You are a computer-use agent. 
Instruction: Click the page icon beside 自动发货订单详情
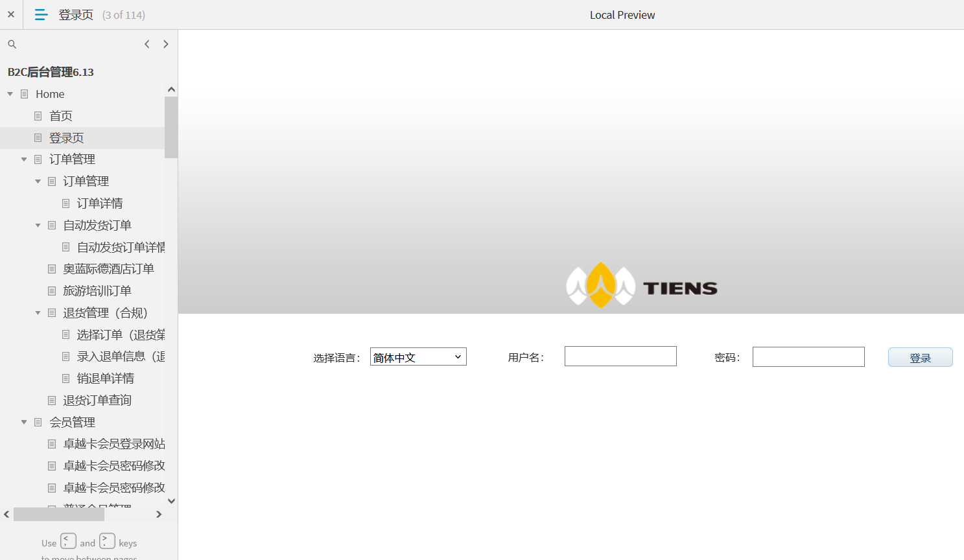[65, 248]
